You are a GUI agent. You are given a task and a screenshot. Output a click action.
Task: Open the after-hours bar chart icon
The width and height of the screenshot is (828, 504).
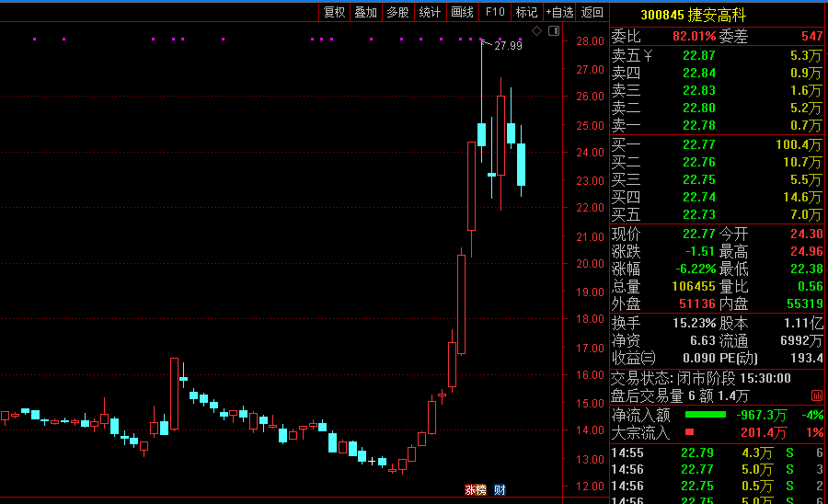(x=816, y=395)
